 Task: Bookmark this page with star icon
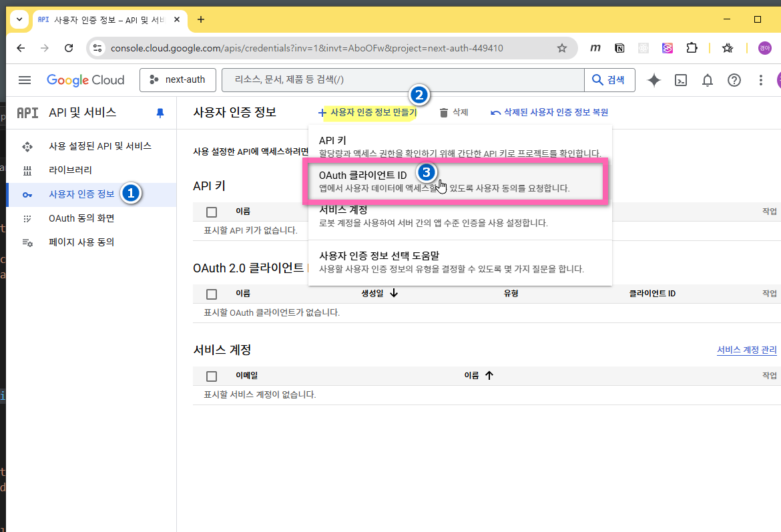coord(562,48)
